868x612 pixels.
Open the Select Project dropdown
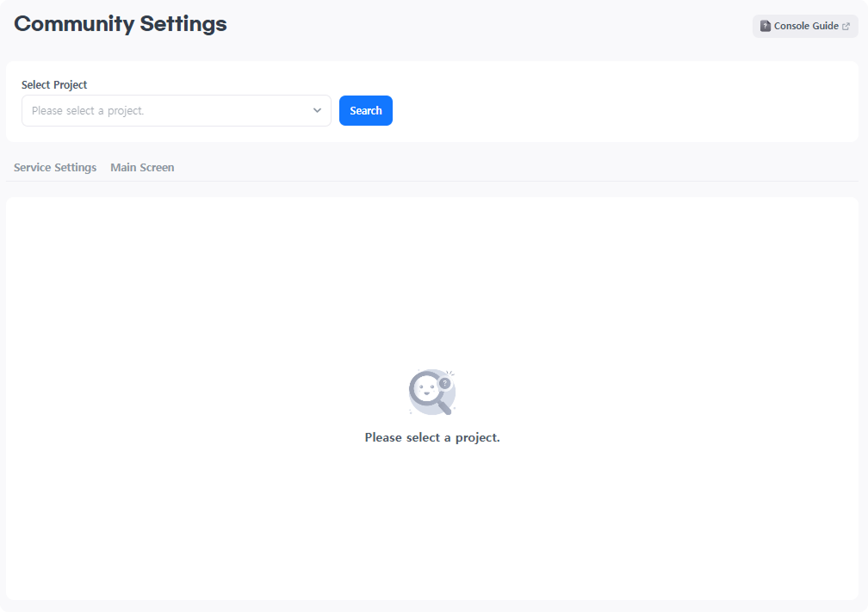[x=176, y=111]
